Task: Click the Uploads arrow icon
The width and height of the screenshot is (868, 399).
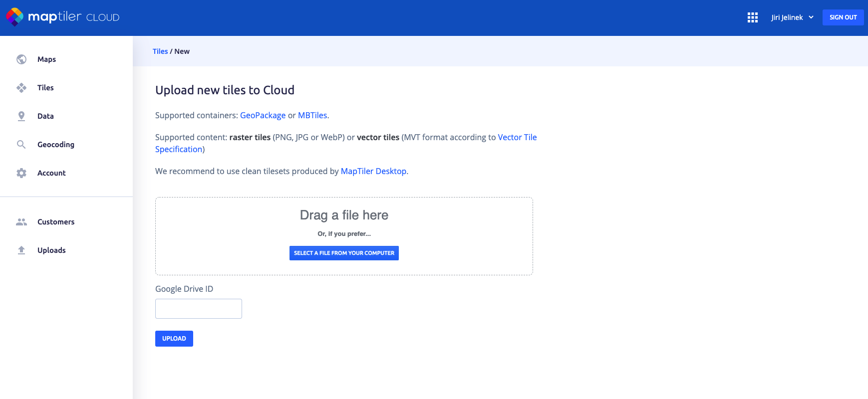Action: click(x=21, y=250)
